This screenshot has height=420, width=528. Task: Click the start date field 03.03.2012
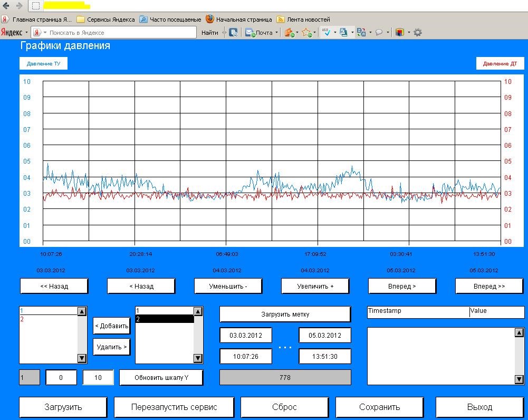click(x=246, y=336)
